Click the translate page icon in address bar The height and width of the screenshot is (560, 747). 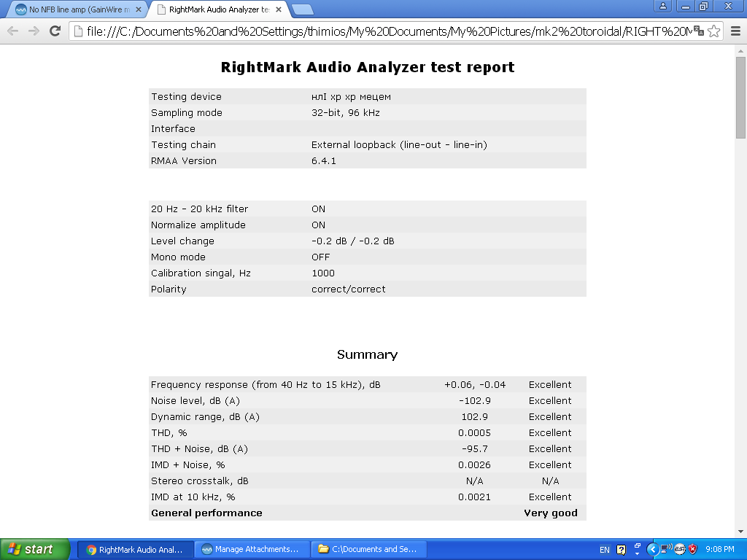pos(699,31)
